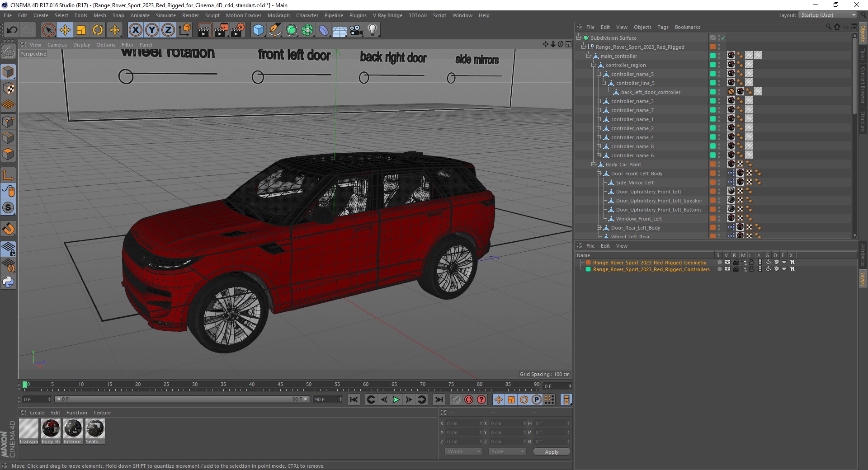
Task: Switch to Edges mode
Action: [8, 138]
